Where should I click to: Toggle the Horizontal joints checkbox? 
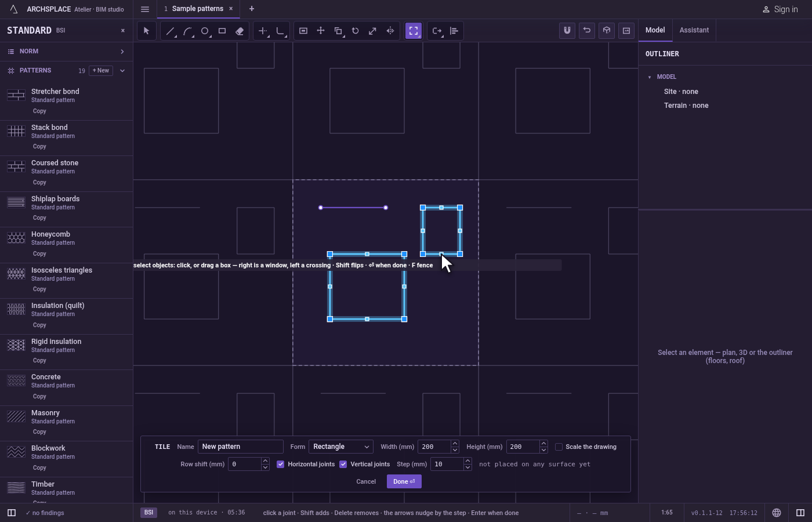pyautogui.click(x=281, y=464)
